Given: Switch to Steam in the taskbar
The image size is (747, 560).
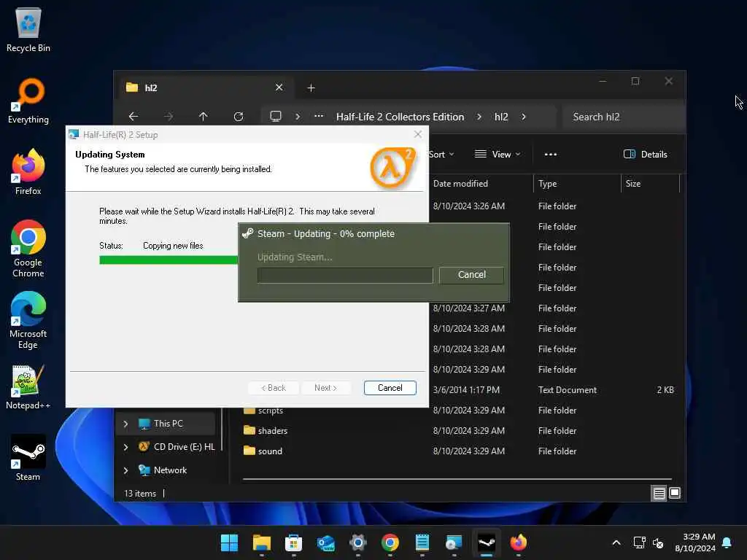Looking at the screenshot, I should pos(487,542).
